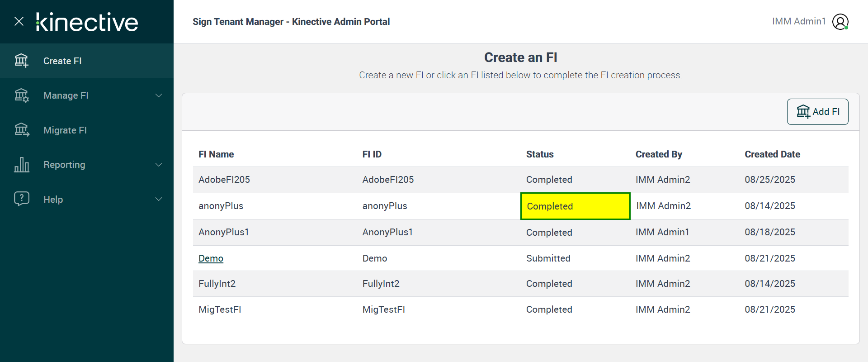
Task: Close the sidebar with the X icon
Action: [19, 21]
